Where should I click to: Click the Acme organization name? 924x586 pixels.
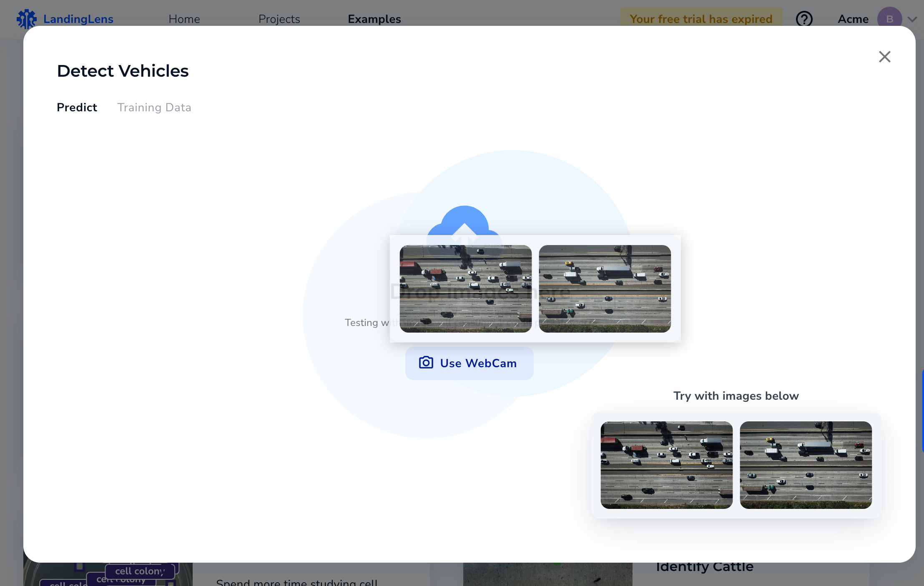pyautogui.click(x=853, y=19)
